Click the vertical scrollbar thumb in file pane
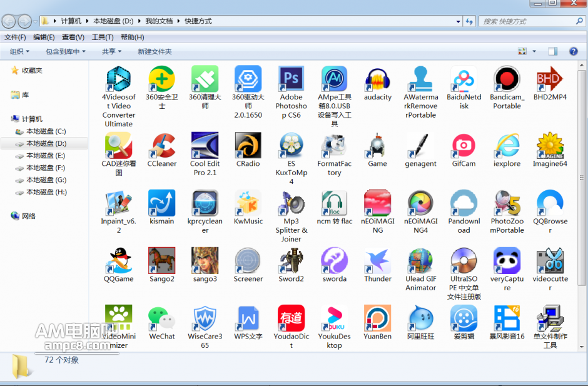Screen dimensions: 588x386 [x=582, y=177]
